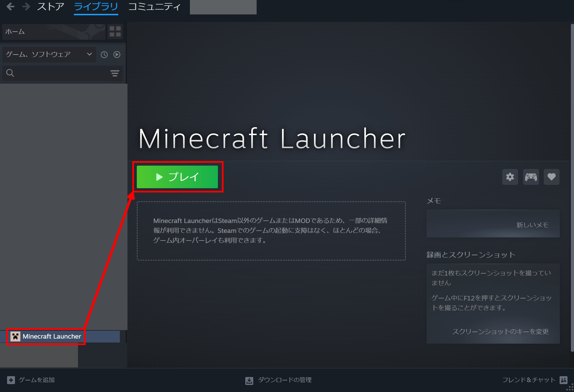The image size is (574, 392).
Task: Click the back navigation arrow
Action: coord(10,6)
